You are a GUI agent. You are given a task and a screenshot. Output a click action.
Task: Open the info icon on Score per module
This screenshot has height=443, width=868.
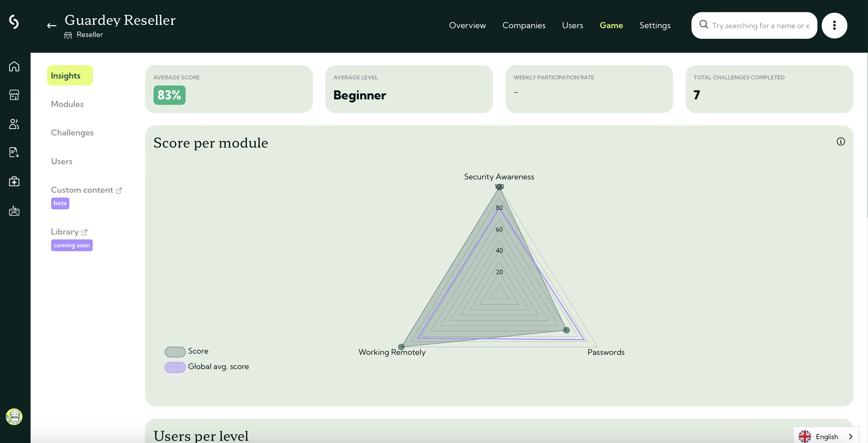(840, 142)
